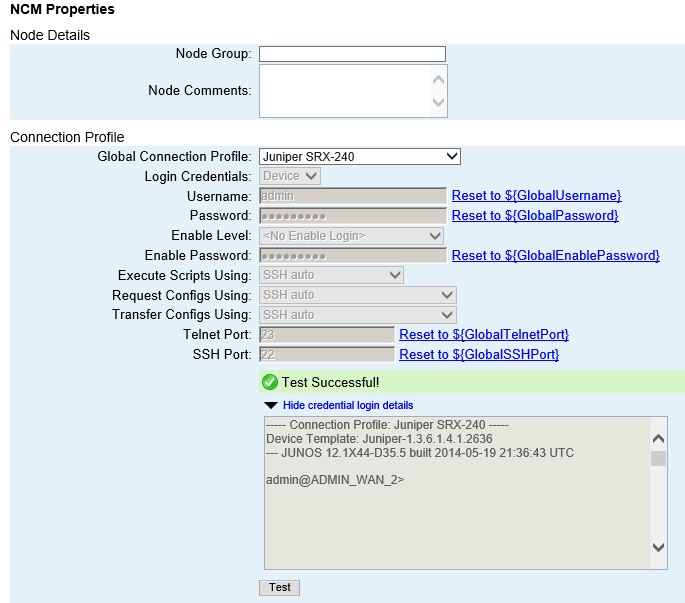The image size is (685, 603).
Task: Open the Login Credentials dropdown
Action: [x=289, y=176]
